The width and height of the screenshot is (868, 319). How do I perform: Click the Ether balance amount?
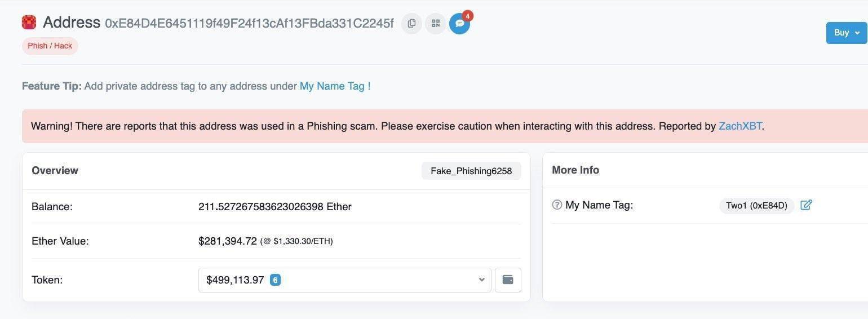click(274, 207)
